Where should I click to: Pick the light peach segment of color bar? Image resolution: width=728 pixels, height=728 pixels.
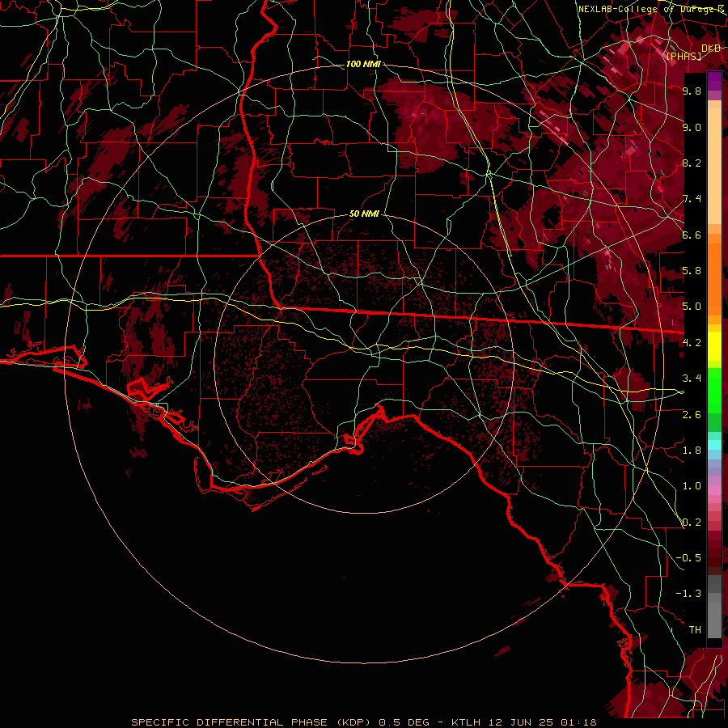714,166
